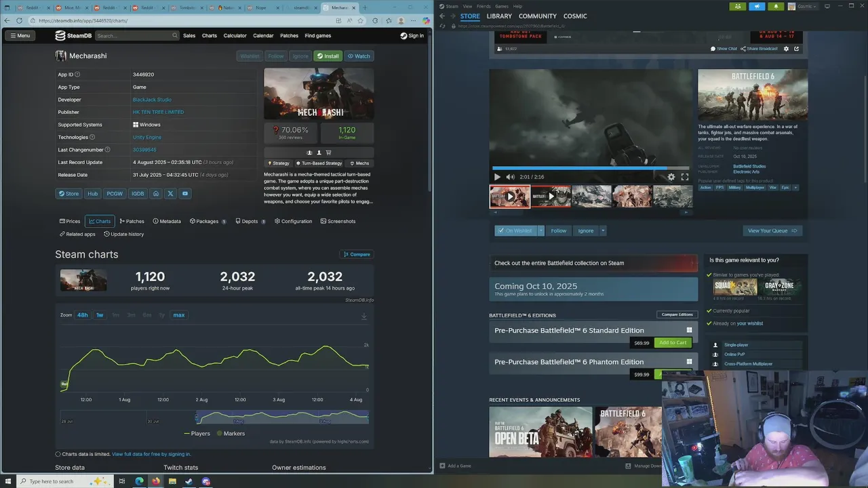The image size is (868, 488).
Task: Open Calendar in SteamDB navigation
Action: 263,35
